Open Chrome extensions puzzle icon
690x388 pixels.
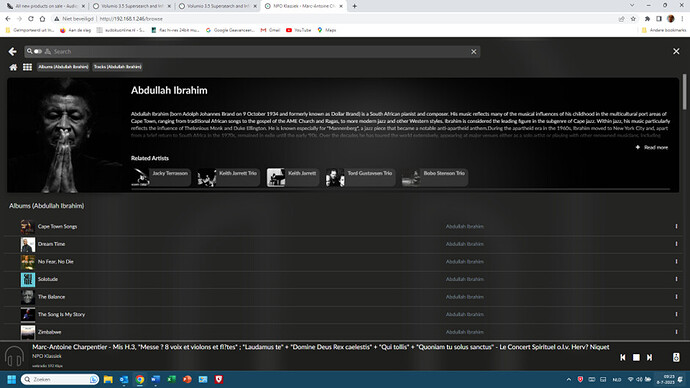point(647,19)
